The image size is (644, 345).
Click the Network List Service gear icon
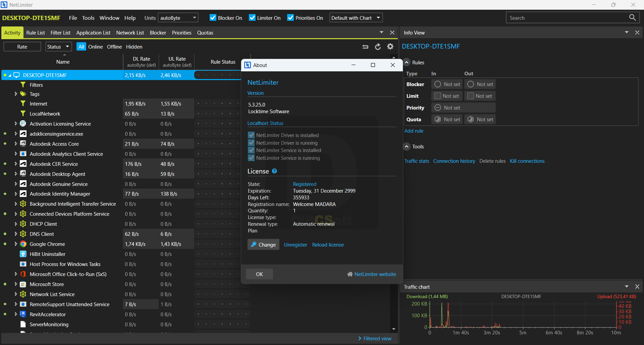23,294
